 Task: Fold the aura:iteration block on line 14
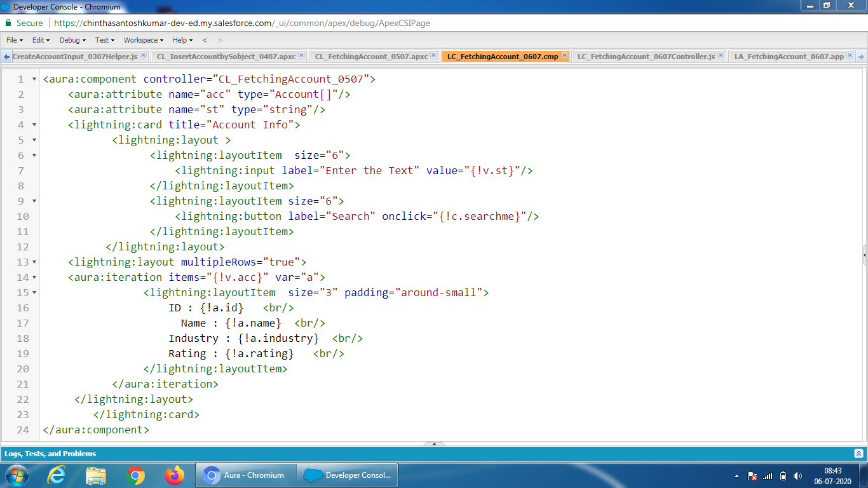click(34, 278)
